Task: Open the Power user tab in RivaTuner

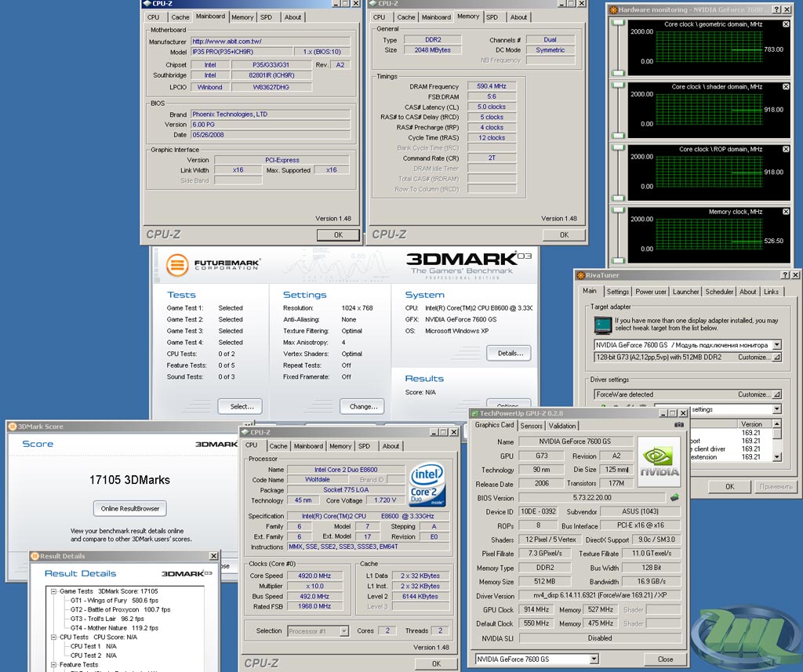Action: 650,292
